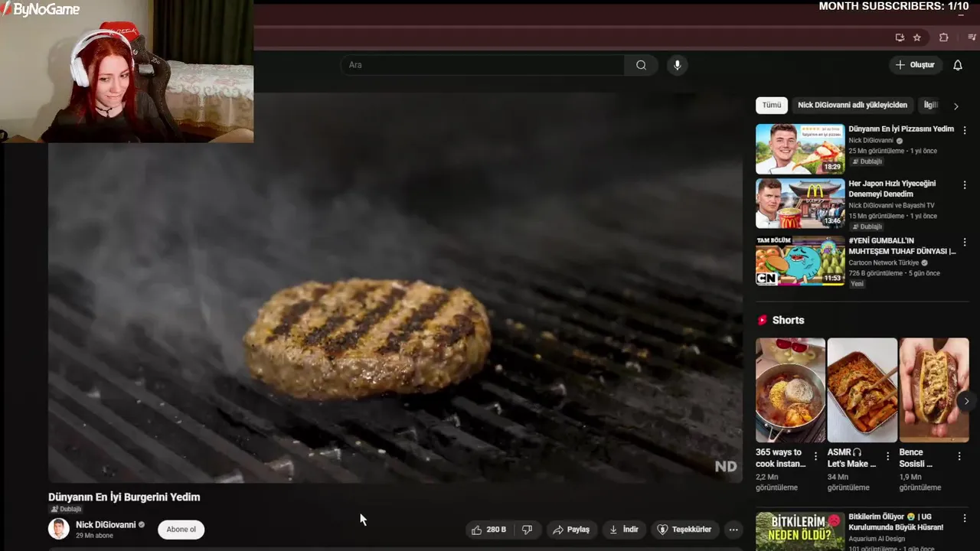Select the İlgili filter chip

[x=930, y=105]
